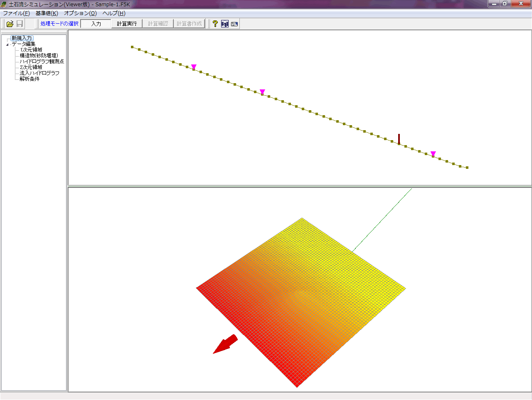The width and height of the screenshot is (532, 400).
Task: Click the dark red dam structure marker
Action: (399, 138)
